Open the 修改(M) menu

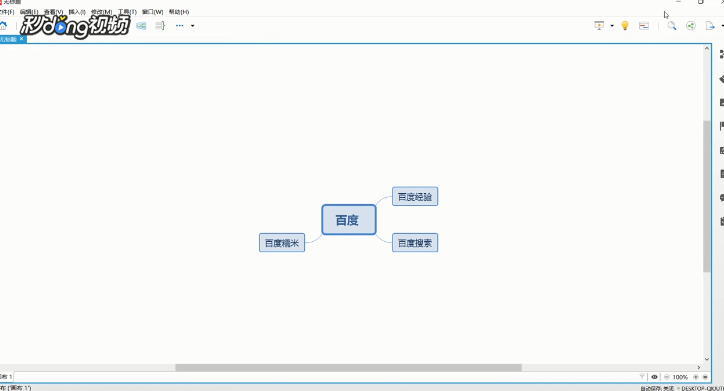pos(102,12)
